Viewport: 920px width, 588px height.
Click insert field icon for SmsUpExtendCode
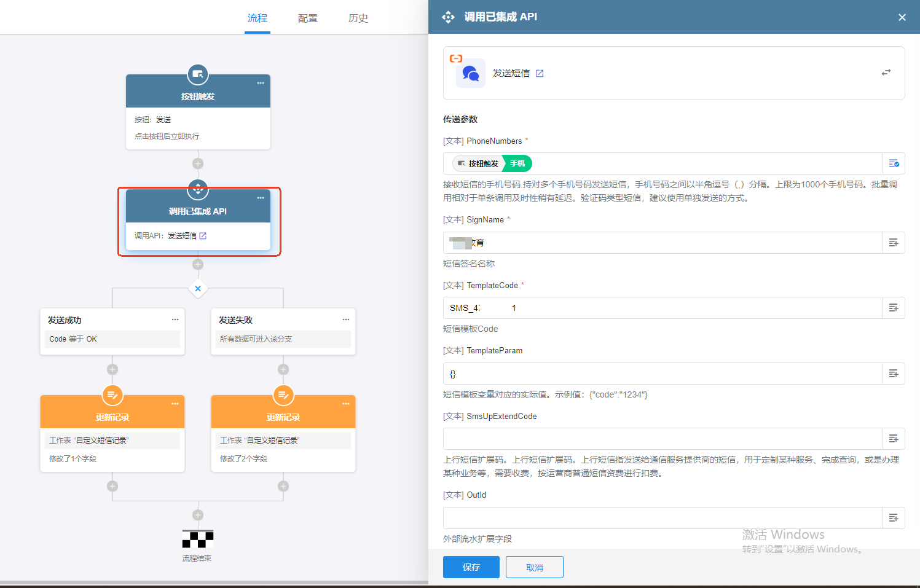[x=894, y=439]
